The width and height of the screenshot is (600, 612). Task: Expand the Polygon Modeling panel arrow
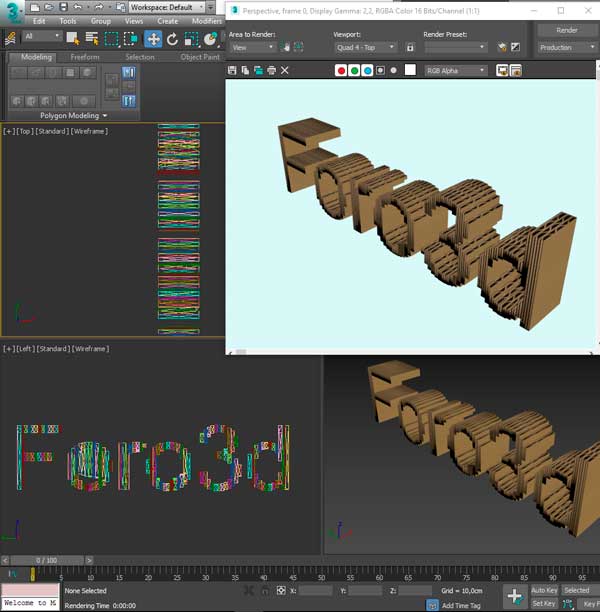(105, 116)
